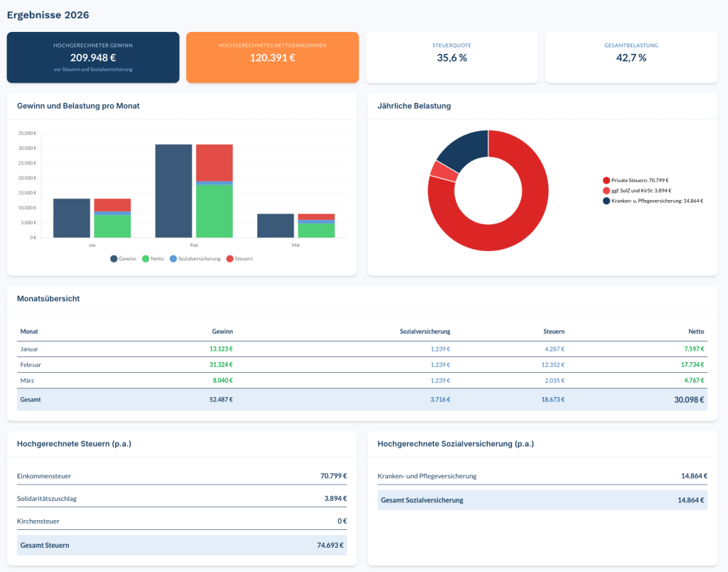728x572 pixels.
Task: Click the dark blue March Gewinn bar
Action: [275, 226]
